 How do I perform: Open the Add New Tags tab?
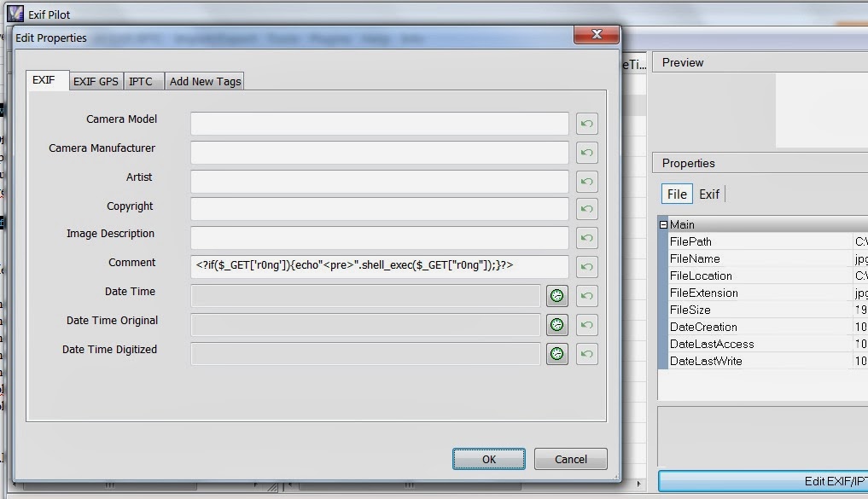pos(205,81)
